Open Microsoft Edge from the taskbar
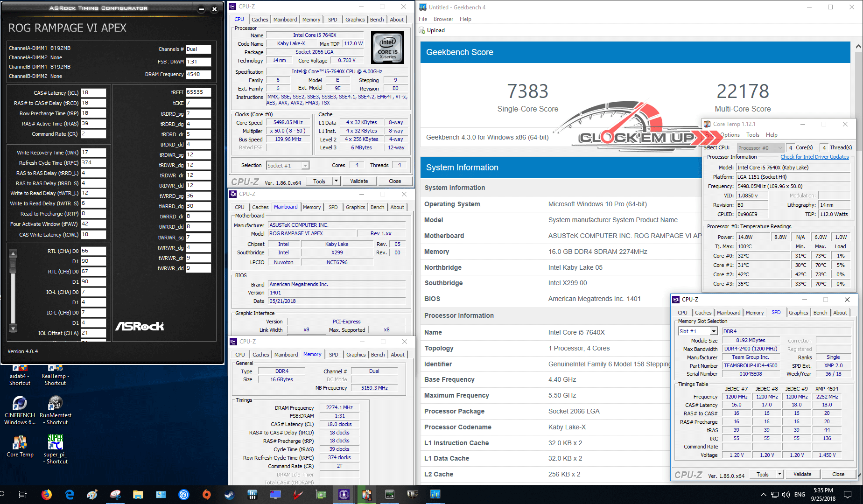 pos(70,494)
